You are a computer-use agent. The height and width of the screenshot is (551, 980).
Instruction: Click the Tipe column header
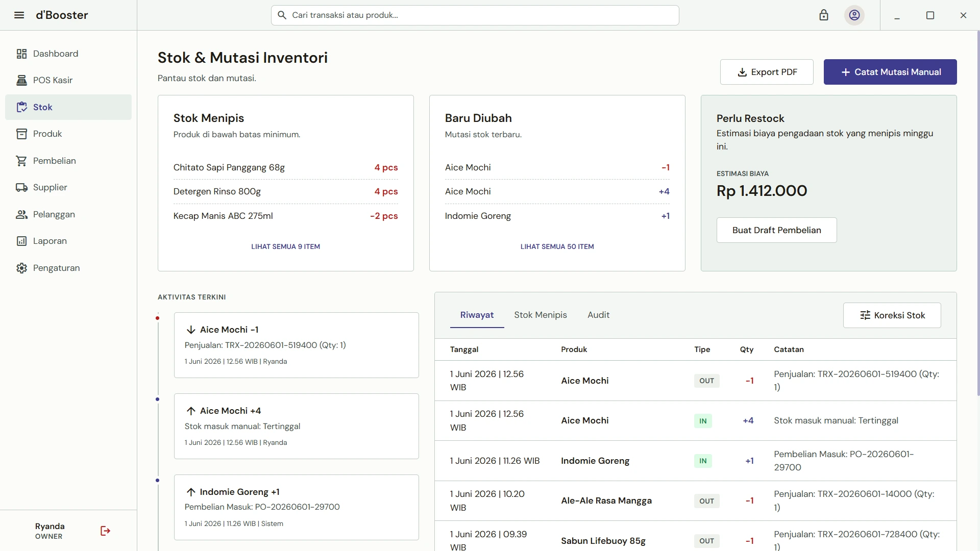[x=702, y=349]
